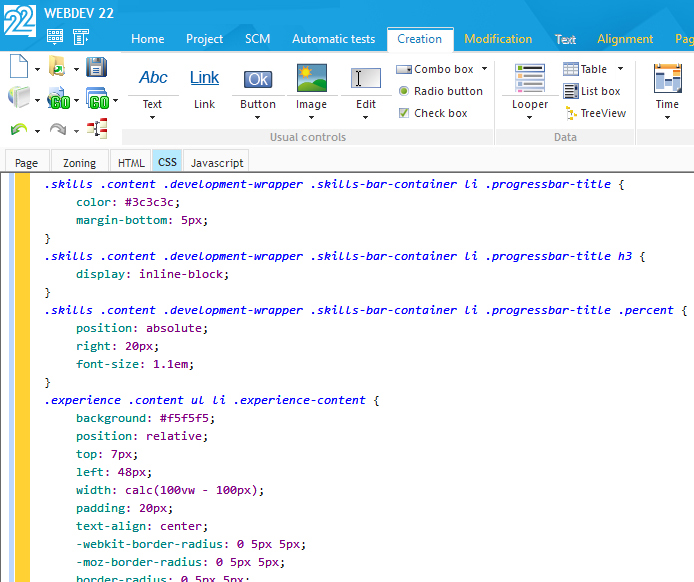Insert a List box control
The image size is (694, 582).
pyautogui.click(x=592, y=91)
